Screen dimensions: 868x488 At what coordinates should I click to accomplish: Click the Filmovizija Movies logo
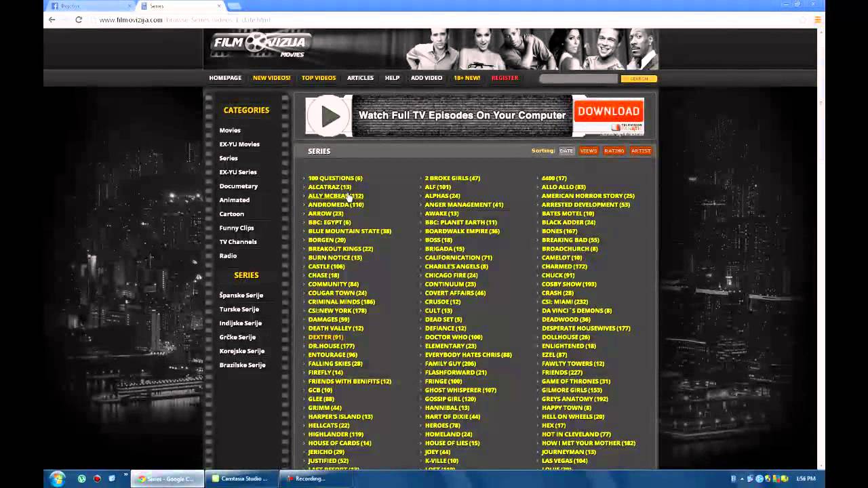[260, 45]
